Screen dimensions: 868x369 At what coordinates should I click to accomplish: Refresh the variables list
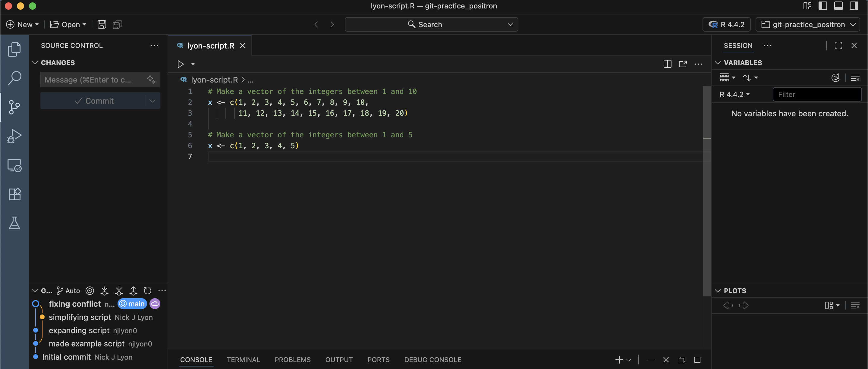click(x=835, y=78)
